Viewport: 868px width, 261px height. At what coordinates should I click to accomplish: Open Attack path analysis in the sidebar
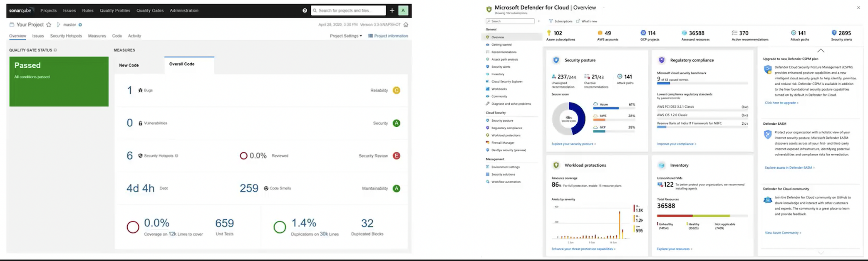(x=504, y=59)
